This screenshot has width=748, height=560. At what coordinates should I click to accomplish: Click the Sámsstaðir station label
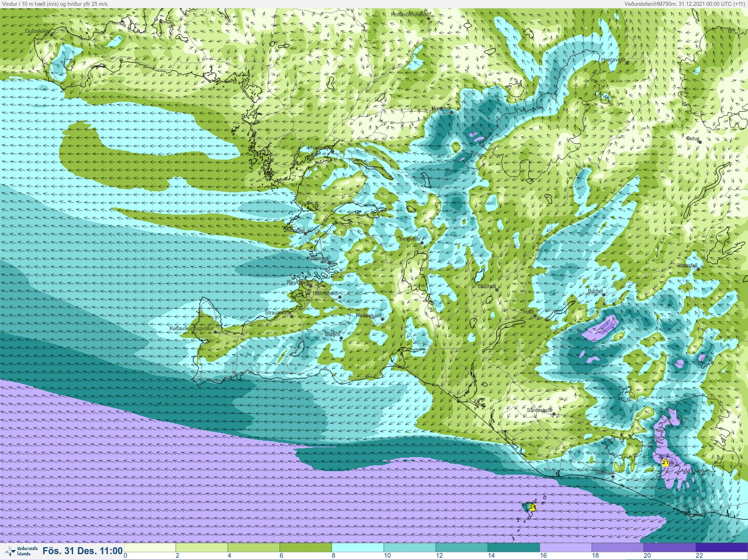coord(539,410)
